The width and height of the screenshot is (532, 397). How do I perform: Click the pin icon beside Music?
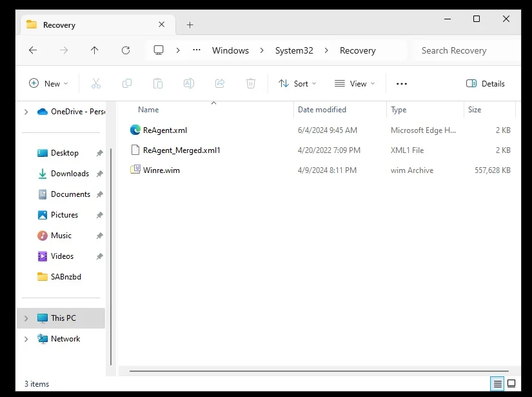pos(99,236)
